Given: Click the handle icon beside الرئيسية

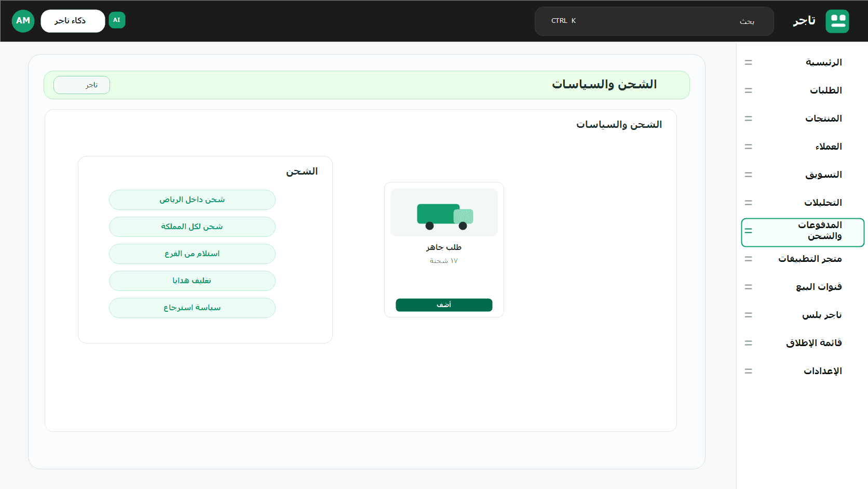Looking at the screenshot, I should click(x=748, y=62).
